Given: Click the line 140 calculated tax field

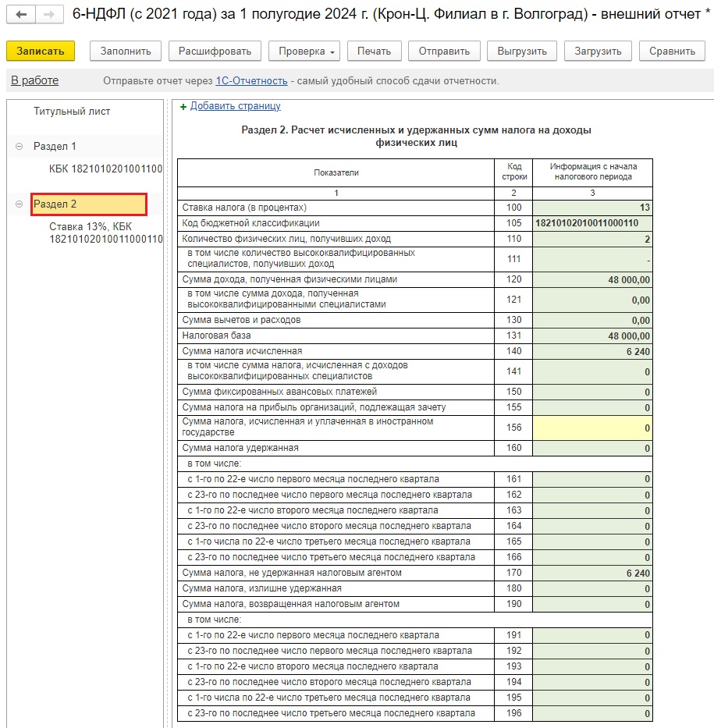Looking at the screenshot, I should (592, 351).
